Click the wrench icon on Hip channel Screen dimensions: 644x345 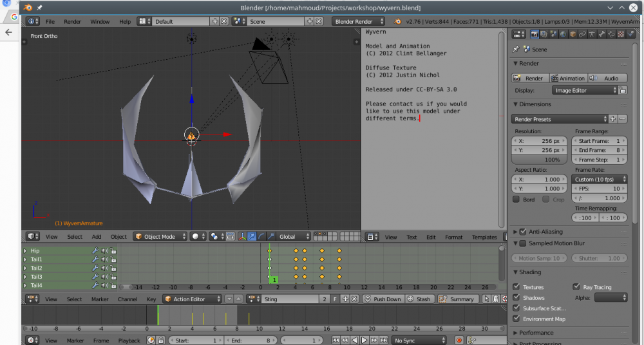[95, 250]
